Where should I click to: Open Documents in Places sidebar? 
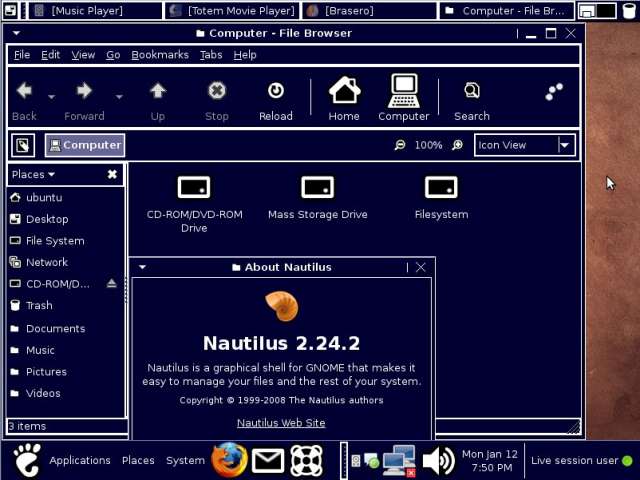click(x=65, y=329)
